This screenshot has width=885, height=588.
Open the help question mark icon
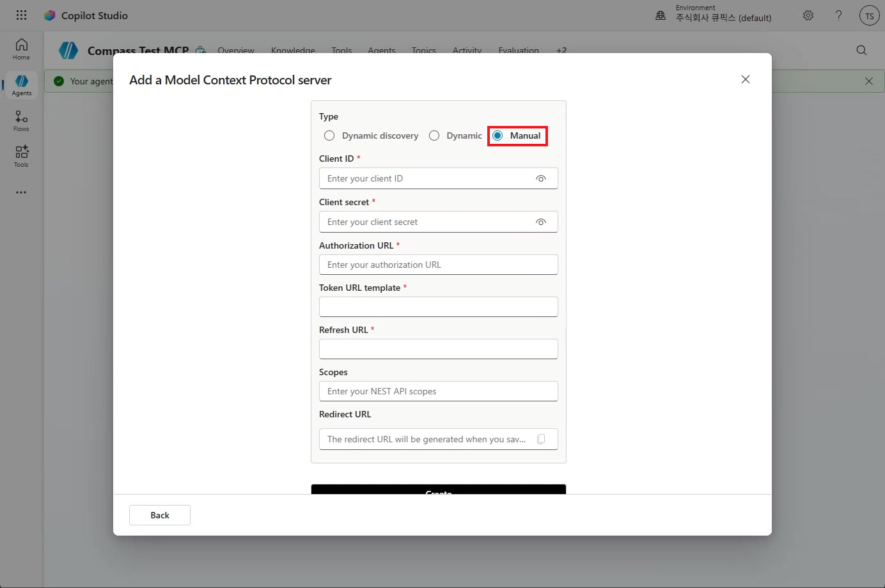[838, 15]
